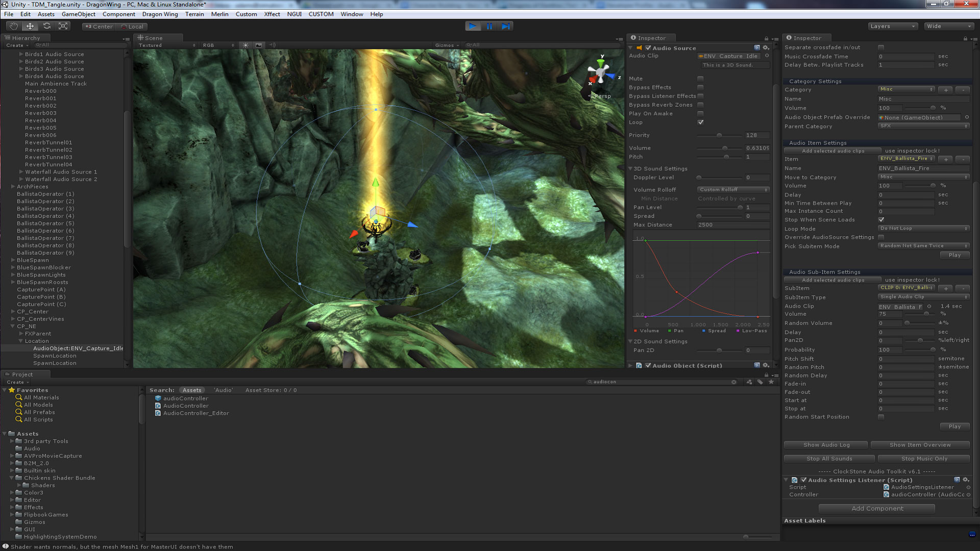Uncheck Stop When Scene Loads

pyautogui.click(x=881, y=220)
